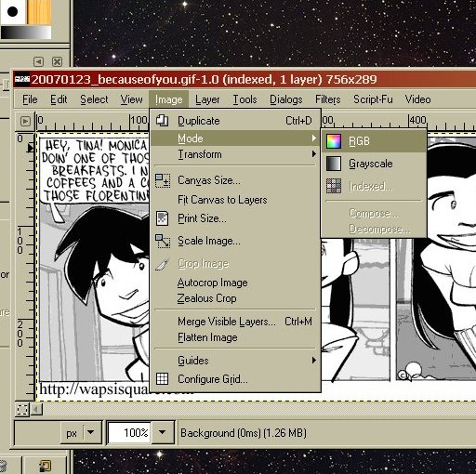This screenshot has width=476, height=474.
Task: Open the File menu
Action: 30,99
